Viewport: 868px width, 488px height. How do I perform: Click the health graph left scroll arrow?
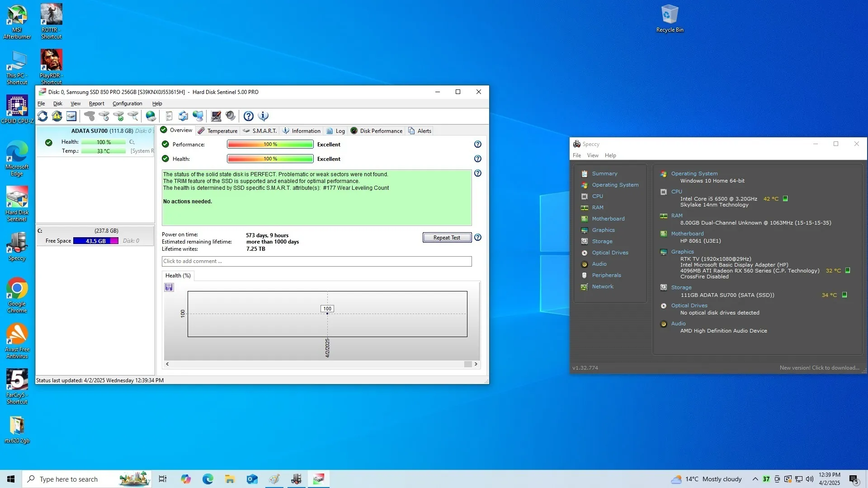(x=167, y=364)
